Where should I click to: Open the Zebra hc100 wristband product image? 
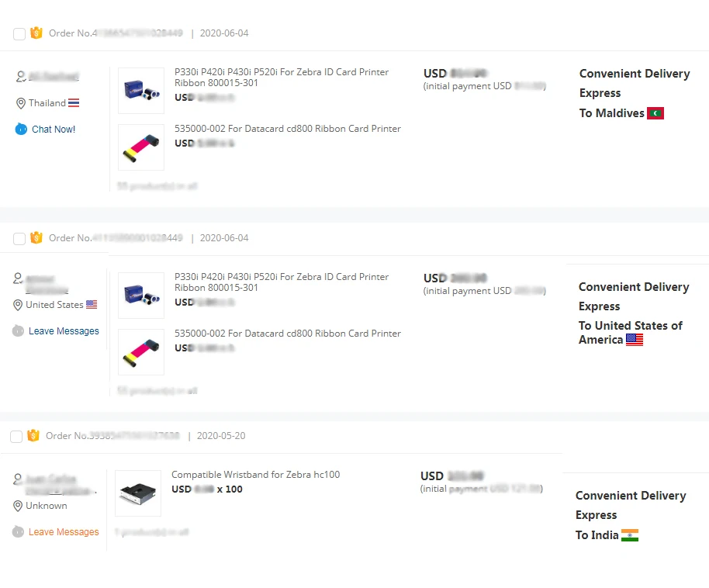(x=138, y=493)
